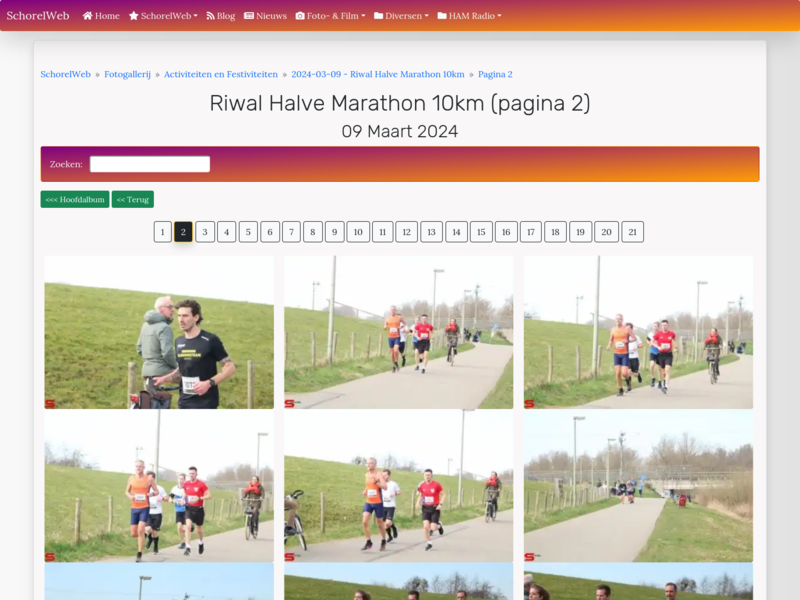Navigate to gallery page 8

[313, 232]
